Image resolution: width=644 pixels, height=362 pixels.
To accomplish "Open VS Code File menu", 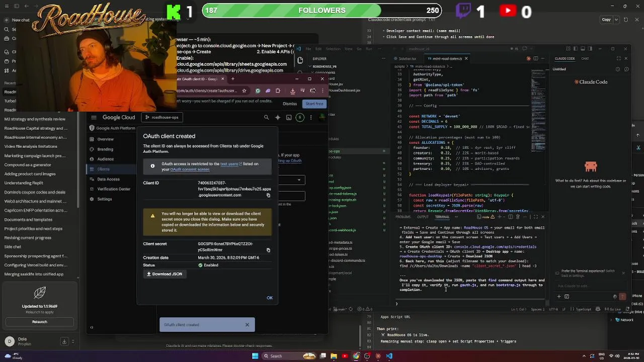I will pyautogui.click(x=308, y=49).
